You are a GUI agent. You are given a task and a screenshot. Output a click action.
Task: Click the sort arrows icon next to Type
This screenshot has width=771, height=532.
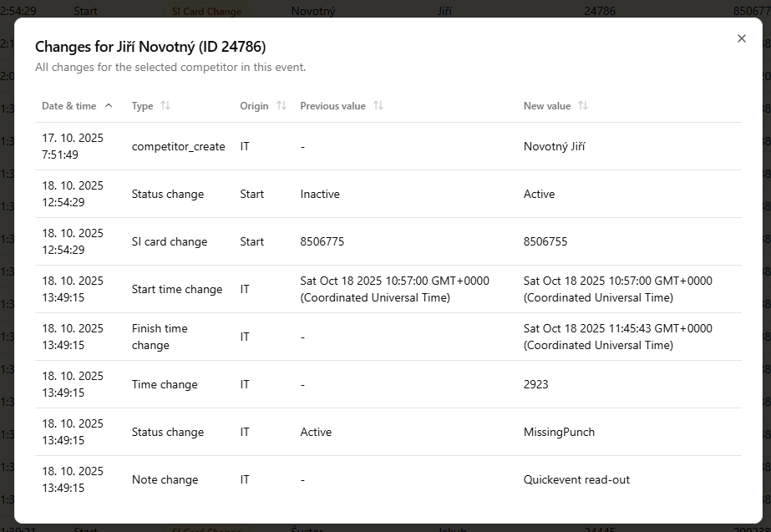[165, 106]
